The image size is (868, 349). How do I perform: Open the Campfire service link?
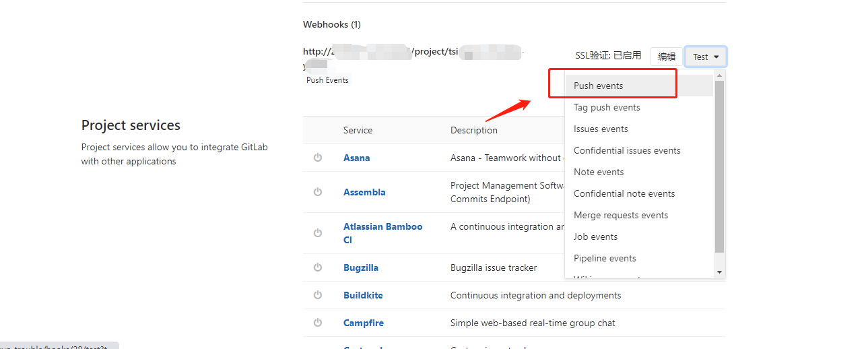pyautogui.click(x=364, y=323)
